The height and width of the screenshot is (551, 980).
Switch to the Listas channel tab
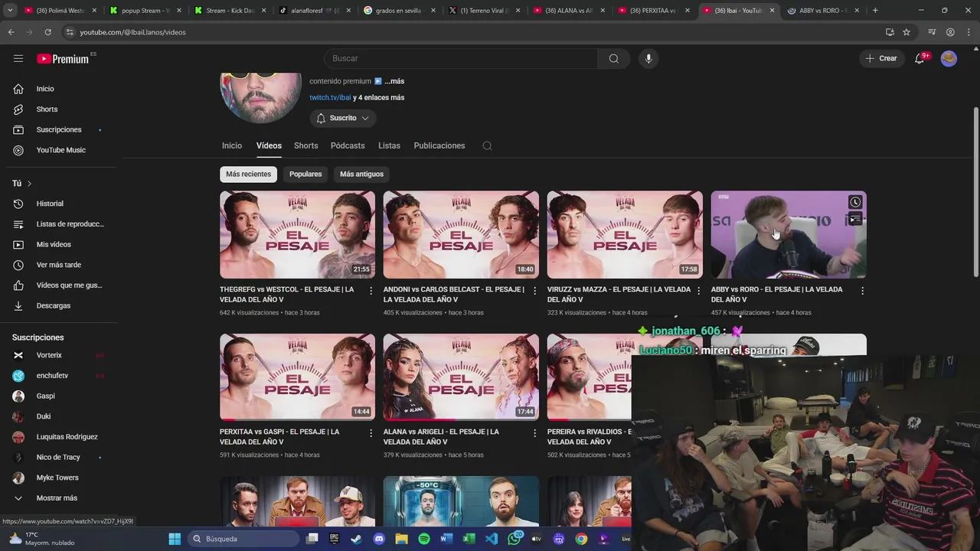[x=389, y=145]
